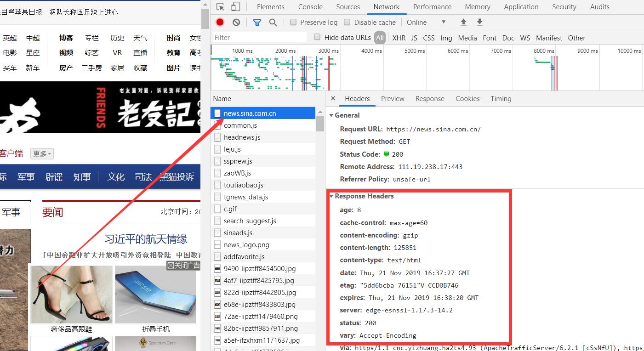Click the 折叠手机 ad thumbnail
Viewport: 644px width, 351px height.
156,294
